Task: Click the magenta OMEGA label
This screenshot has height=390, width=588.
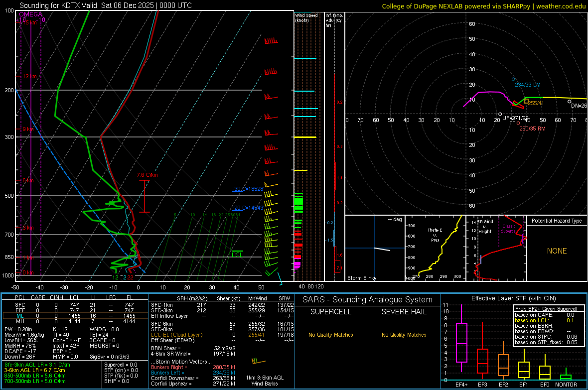Action: [x=31, y=14]
